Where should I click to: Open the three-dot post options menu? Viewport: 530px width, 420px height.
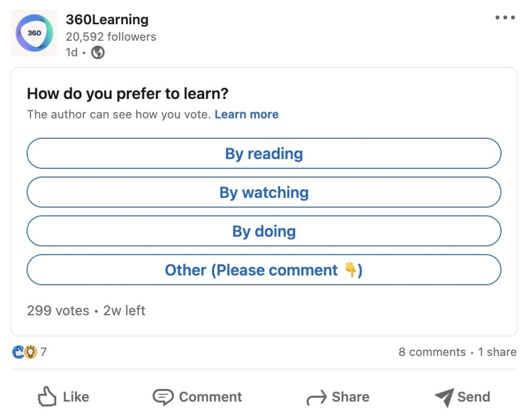tap(505, 18)
